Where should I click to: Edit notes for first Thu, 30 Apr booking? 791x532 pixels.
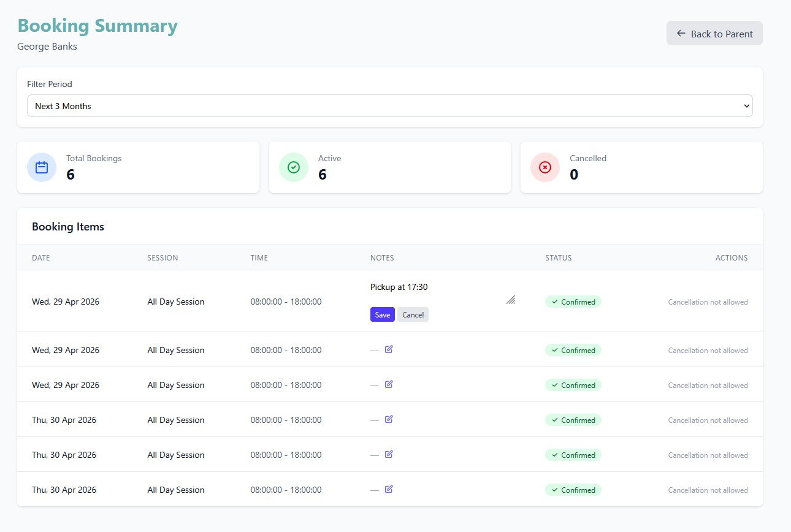click(389, 419)
